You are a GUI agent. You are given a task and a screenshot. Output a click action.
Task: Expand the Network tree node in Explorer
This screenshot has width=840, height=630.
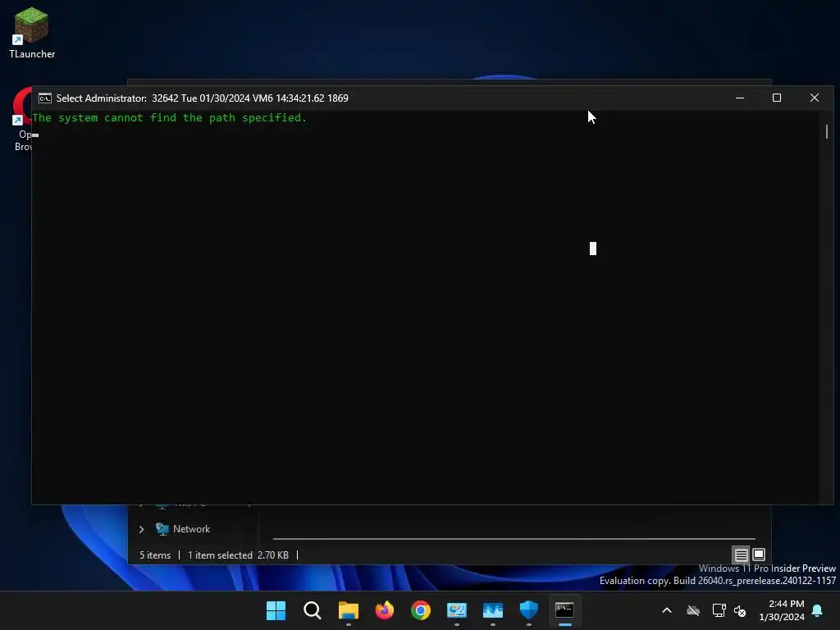point(141,529)
